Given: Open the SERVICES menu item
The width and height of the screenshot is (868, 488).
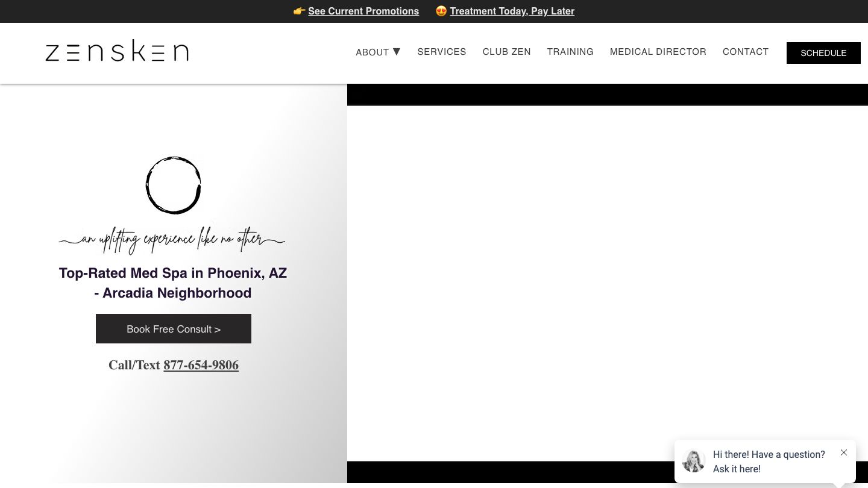Looking at the screenshot, I should click(x=442, y=52).
